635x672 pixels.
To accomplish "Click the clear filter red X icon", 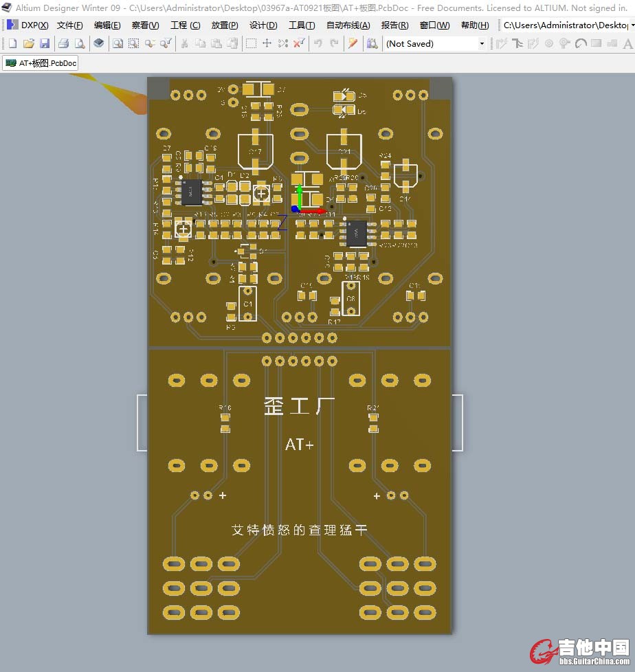I will point(299,43).
